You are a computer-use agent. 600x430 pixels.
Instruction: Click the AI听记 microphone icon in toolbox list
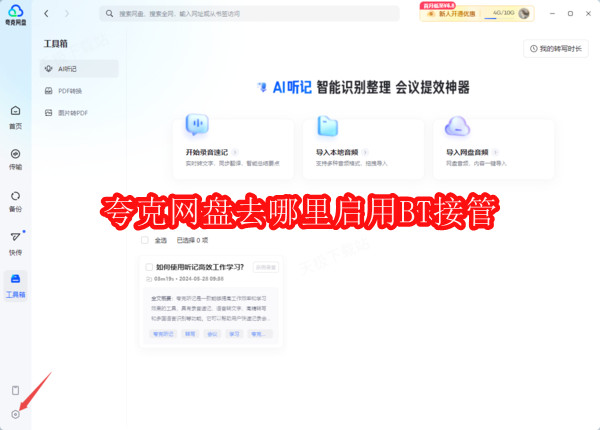(x=48, y=68)
